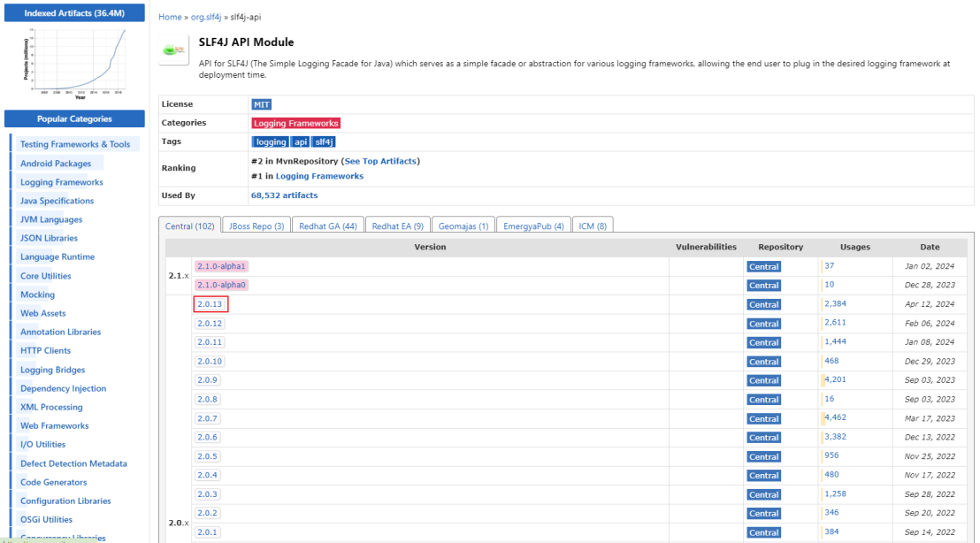The width and height of the screenshot is (980, 543).
Task: Click Central repository badge for 2.0.9
Action: pyautogui.click(x=764, y=380)
